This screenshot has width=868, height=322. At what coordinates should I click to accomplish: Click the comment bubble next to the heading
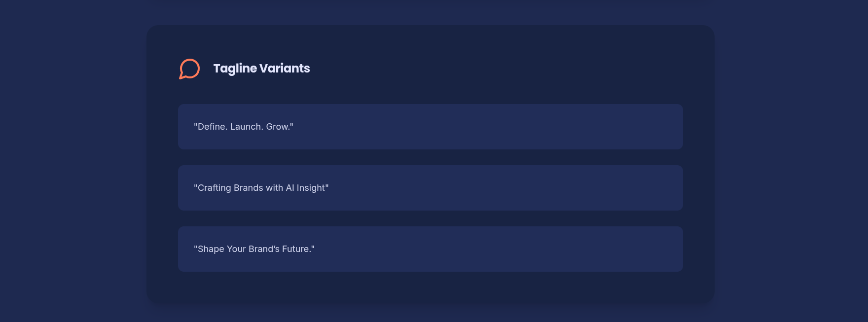[189, 69]
